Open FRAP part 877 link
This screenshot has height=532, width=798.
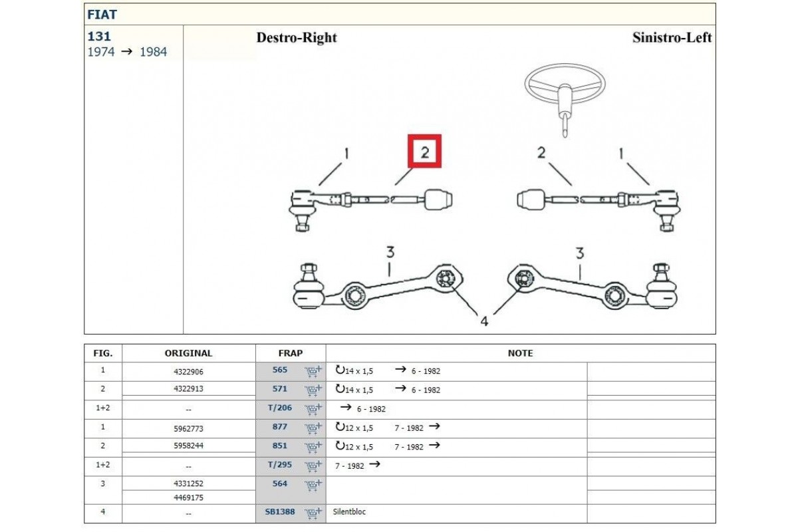[280, 426]
